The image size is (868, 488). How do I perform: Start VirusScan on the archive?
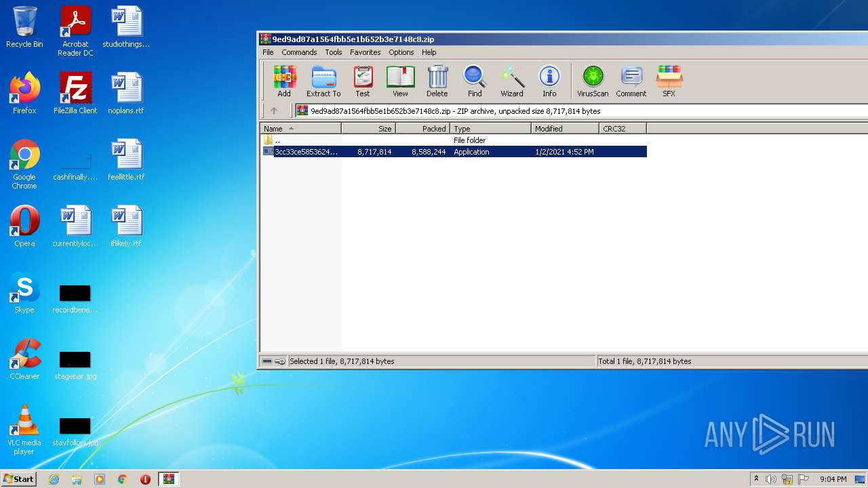[x=593, y=81]
